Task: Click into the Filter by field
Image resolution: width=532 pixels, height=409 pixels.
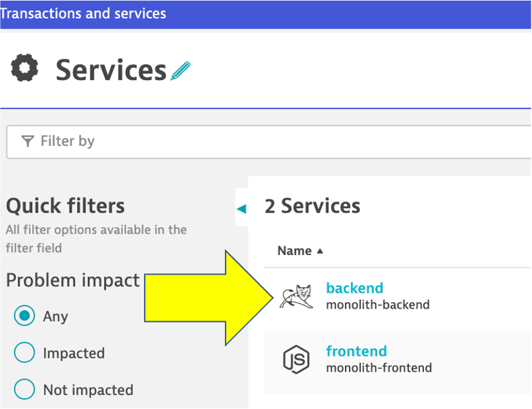Action: point(273,141)
